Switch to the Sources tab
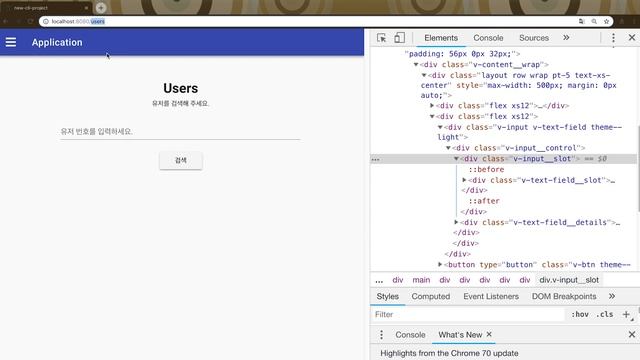640x360 pixels. [x=534, y=38]
